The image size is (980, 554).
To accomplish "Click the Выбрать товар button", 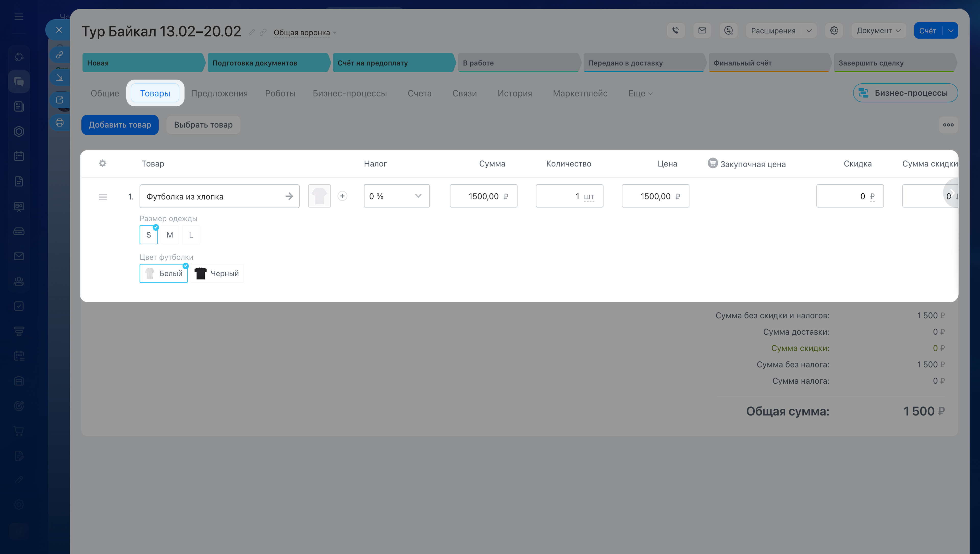I will tap(203, 125).
